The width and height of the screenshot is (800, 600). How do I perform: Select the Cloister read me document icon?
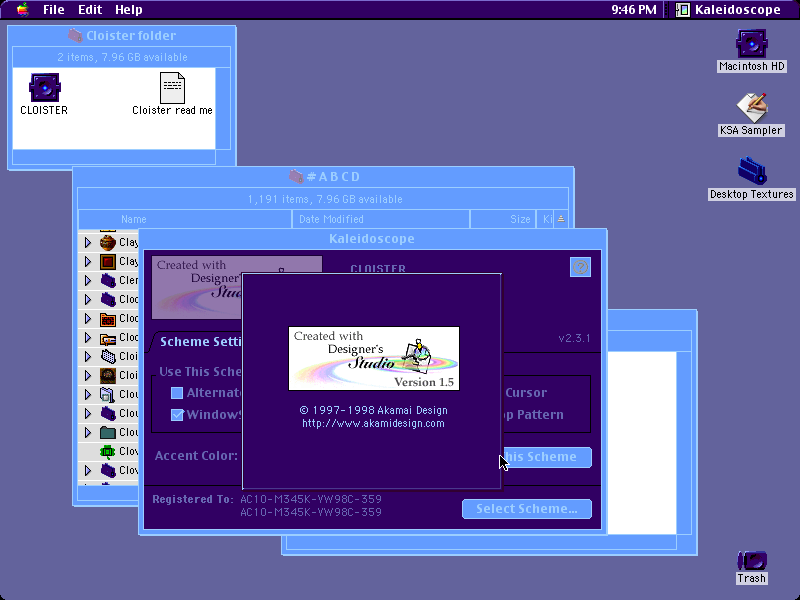coord(172,88)
